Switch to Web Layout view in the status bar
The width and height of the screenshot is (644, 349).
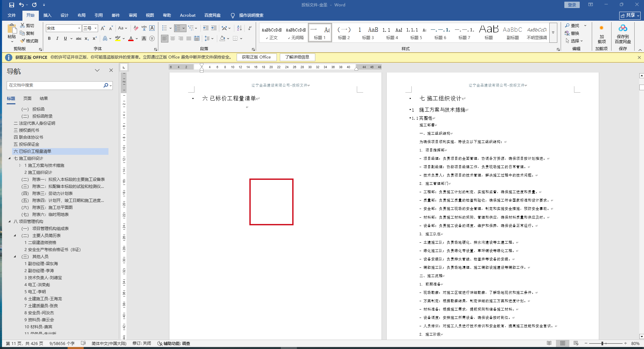[x=576, y=343]
